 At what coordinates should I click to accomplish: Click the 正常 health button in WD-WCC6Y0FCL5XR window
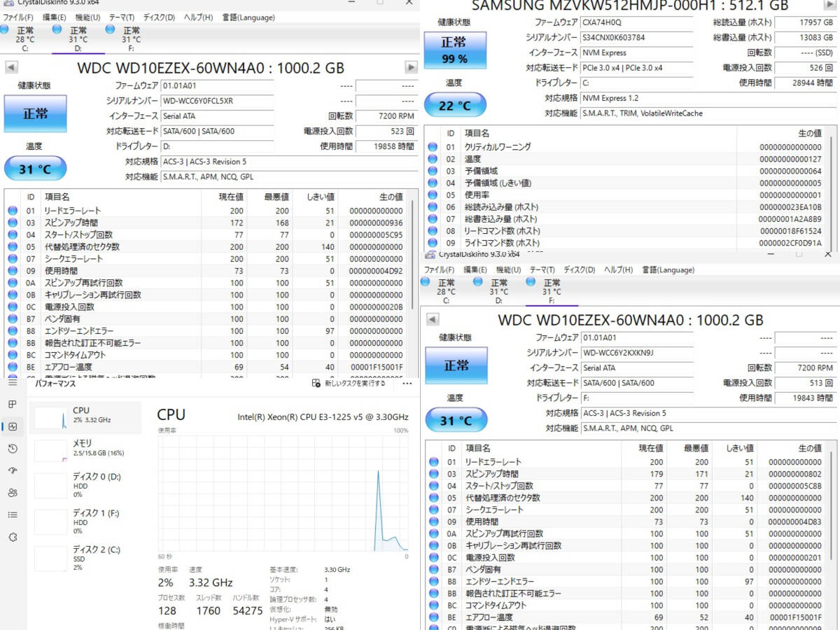click(35, 113)
